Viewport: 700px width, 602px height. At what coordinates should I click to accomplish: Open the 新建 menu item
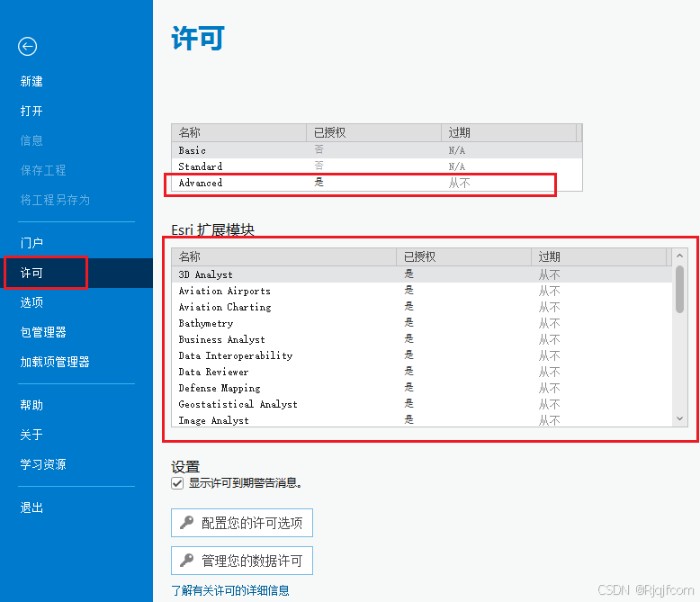[x=31, y=81]
